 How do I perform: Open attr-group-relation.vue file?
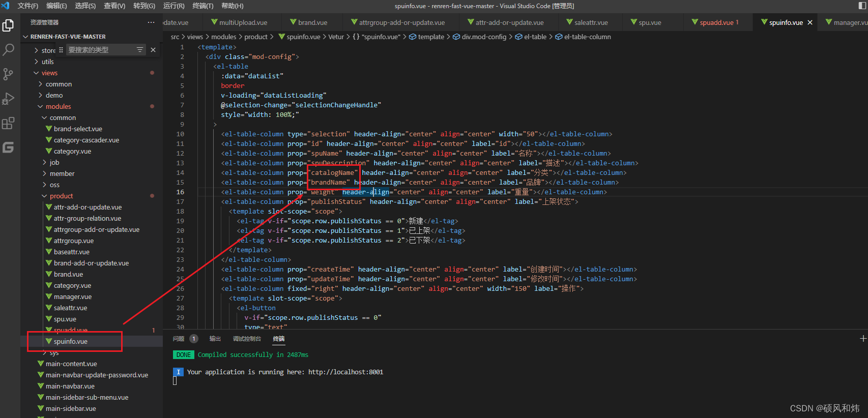coord(88,218)
